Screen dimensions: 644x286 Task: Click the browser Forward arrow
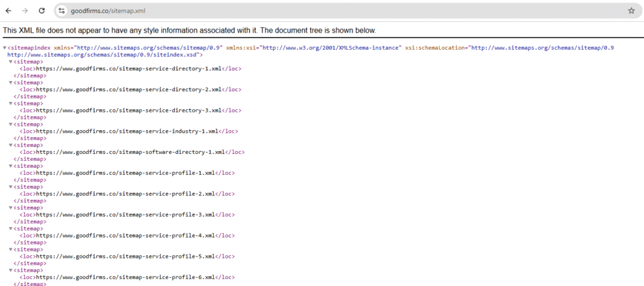pos(25,11)
